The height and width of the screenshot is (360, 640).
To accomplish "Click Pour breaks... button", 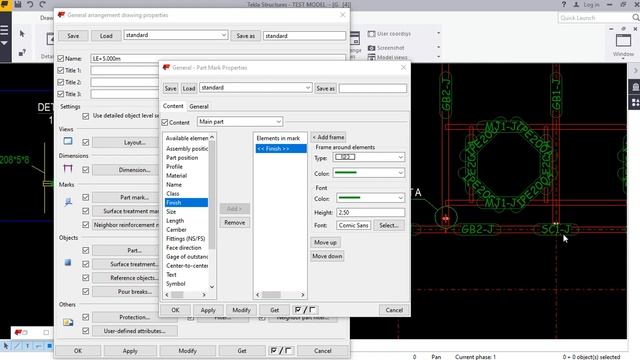I will coord(135,292).
